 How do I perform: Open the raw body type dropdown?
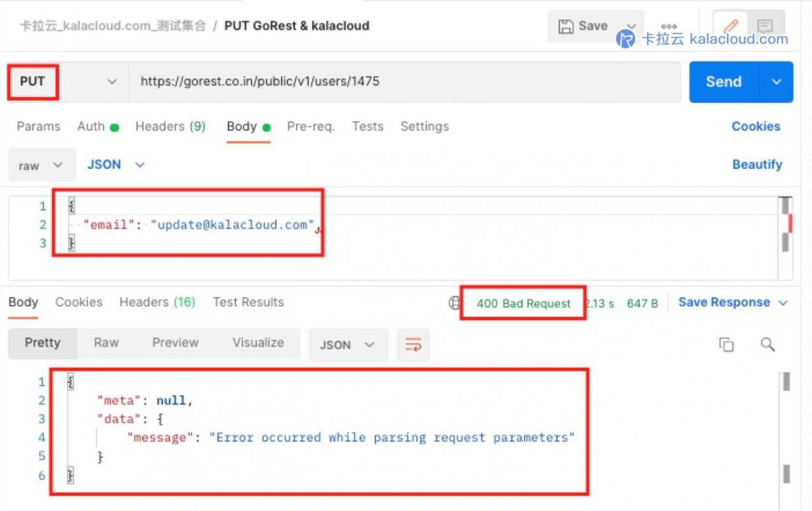(x=42, y=165)
